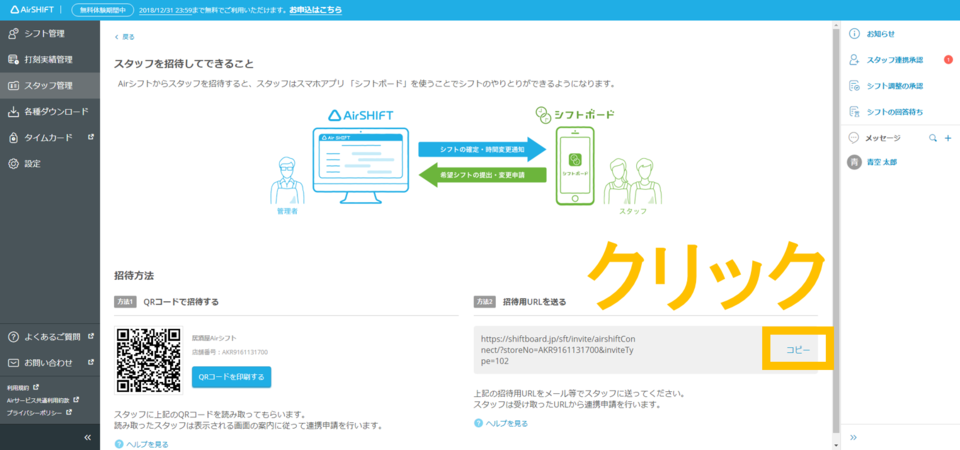The width and height of the screenshot is (960, 450).
Task: Open シフト管理 in the left sidebar
Action: [x=46, y=34]
